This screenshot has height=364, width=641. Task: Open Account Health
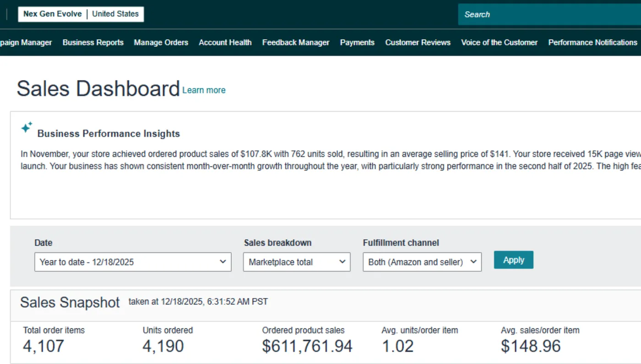tap(225, 43)
